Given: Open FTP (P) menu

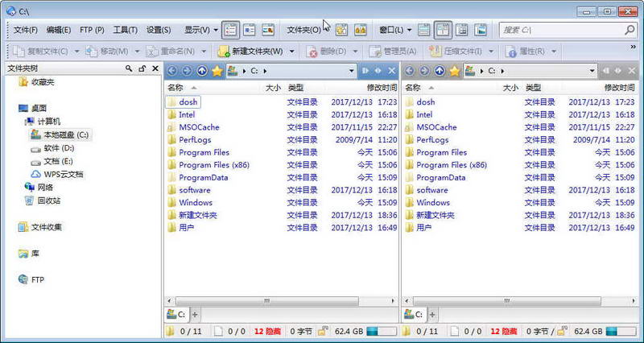Looking at the screenshot, I should [92, 30].
